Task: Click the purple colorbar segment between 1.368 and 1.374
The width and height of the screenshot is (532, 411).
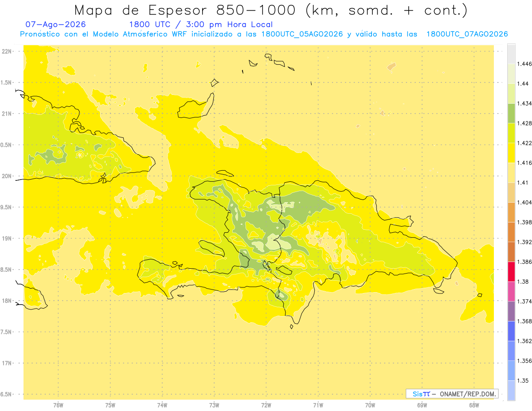Action: click(511, 311)
